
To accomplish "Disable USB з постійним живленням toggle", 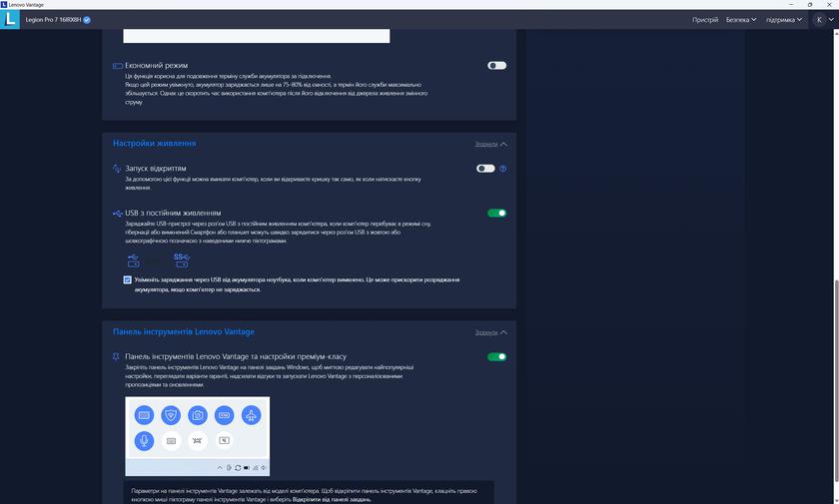I will pyautogui.click(x=496, y=213).
